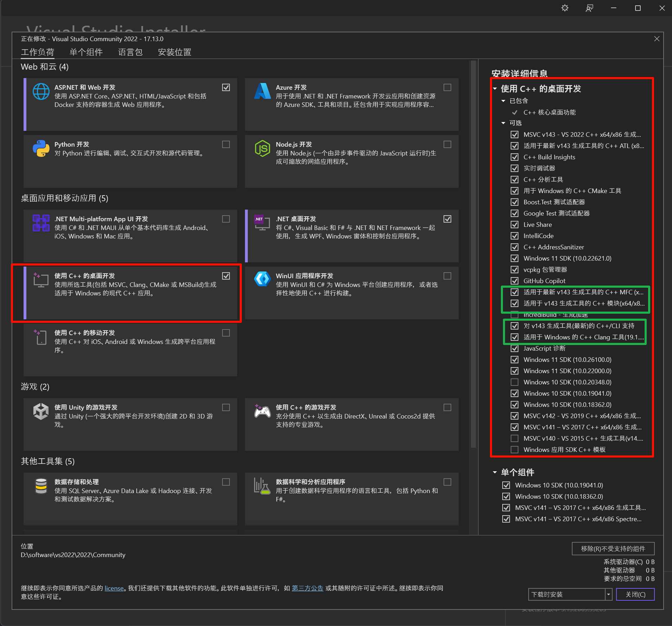Open the 第三方公告 hyperlink
The image size is (672, 626).
[x=308, y=588]
